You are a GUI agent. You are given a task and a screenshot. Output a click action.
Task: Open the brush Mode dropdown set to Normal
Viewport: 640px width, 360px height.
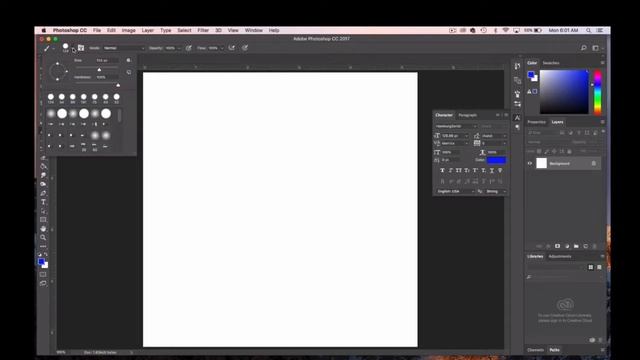[124, 48]
